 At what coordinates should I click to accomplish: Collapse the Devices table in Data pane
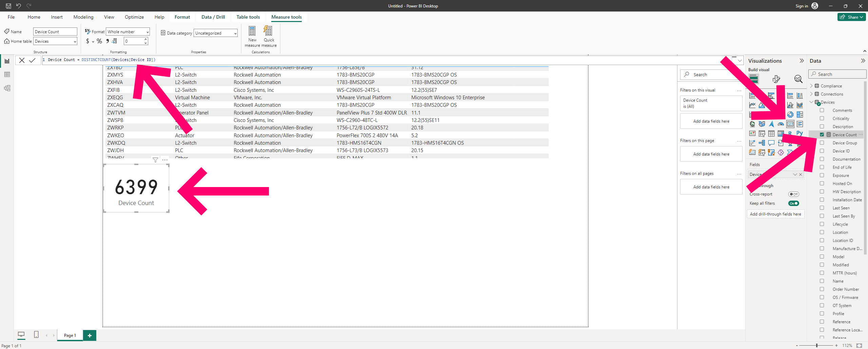811,102
